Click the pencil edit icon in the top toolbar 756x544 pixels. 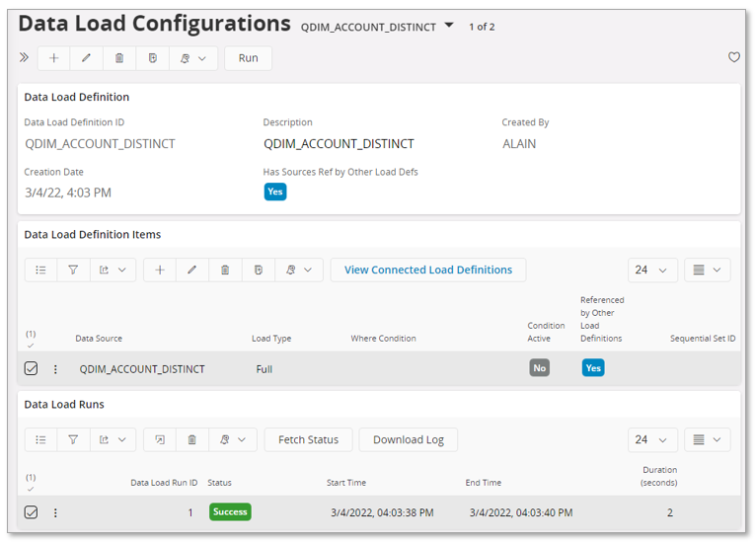(x=87, y=58)
